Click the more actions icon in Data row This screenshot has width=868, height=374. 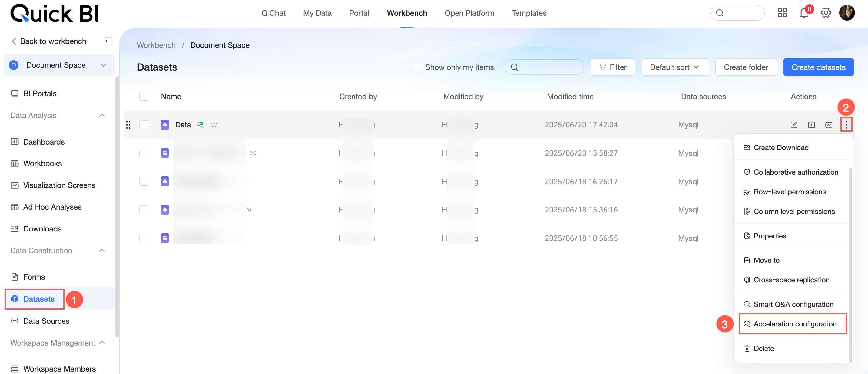coord(846,125)
